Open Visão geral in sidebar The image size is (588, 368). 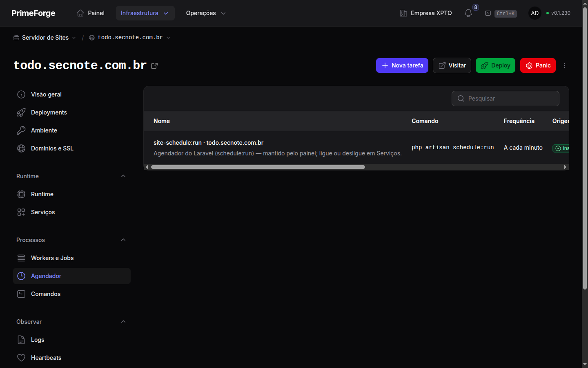click(x=72, y=94)
